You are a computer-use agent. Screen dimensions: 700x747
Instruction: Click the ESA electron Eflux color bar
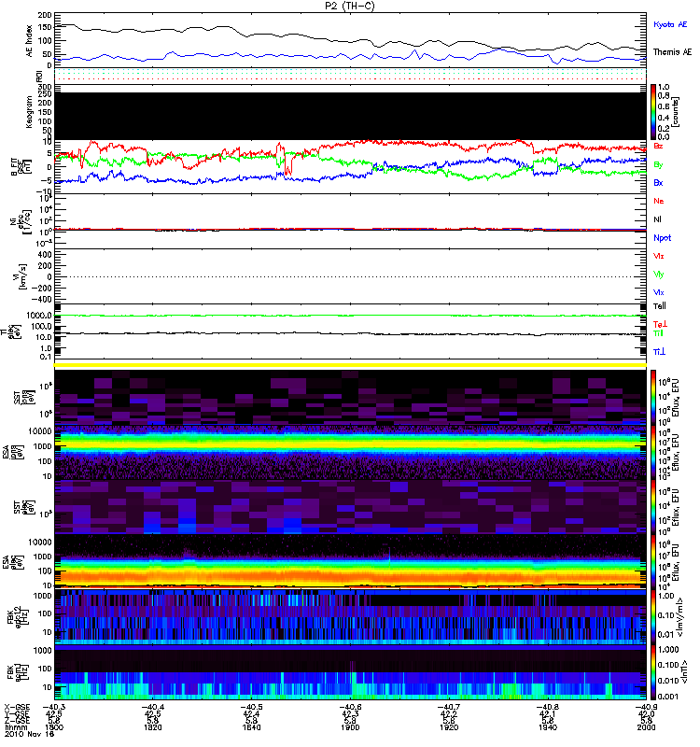[653, 561]
